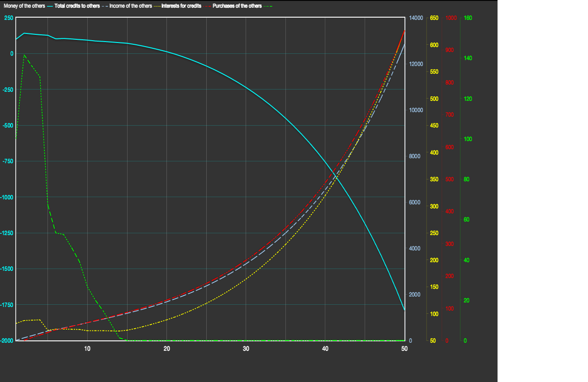Click the '500' label on the red axis
This screenshot has height=382, width=588.
click(450, 179)
